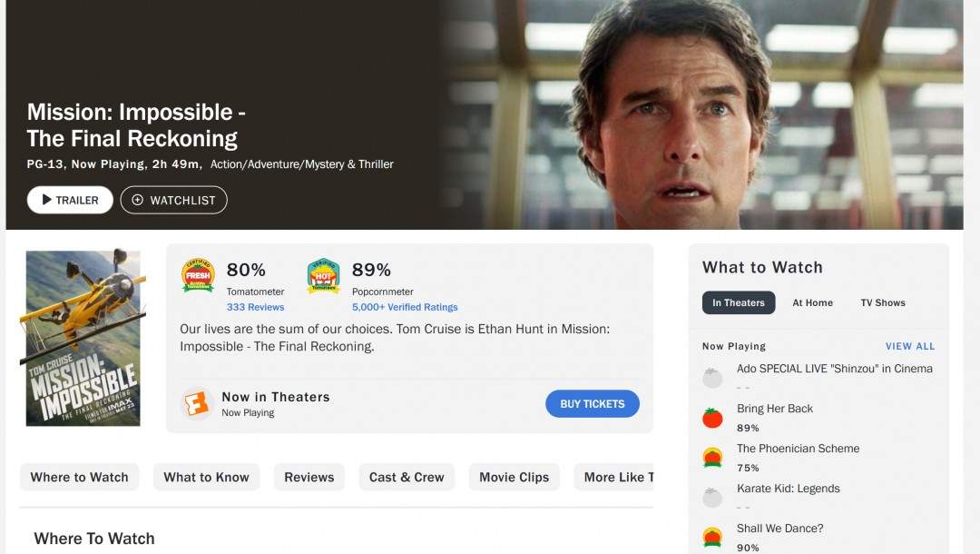Screen dimensions: 980x554
Task: Switch to the At Home tab
Action: [812, 302]
